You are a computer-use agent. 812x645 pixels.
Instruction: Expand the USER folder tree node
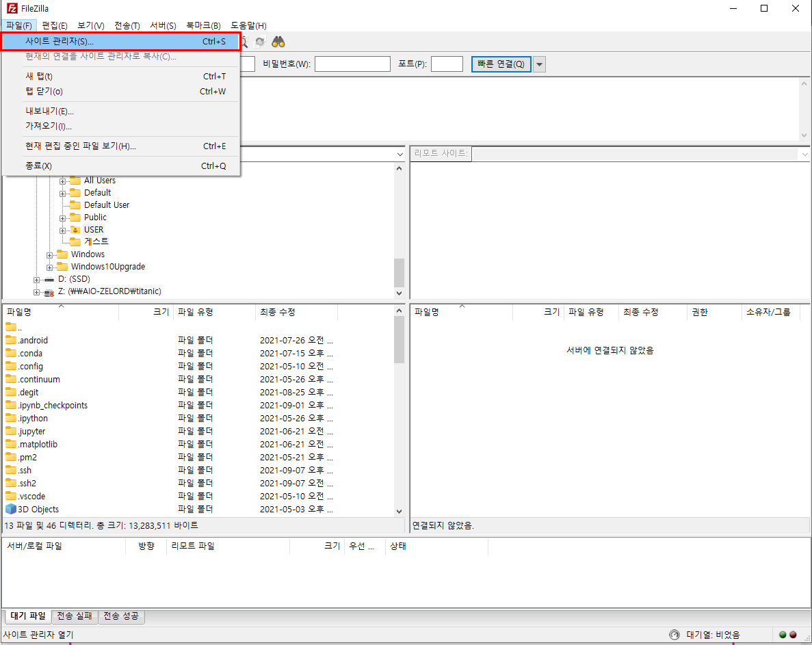63,231
